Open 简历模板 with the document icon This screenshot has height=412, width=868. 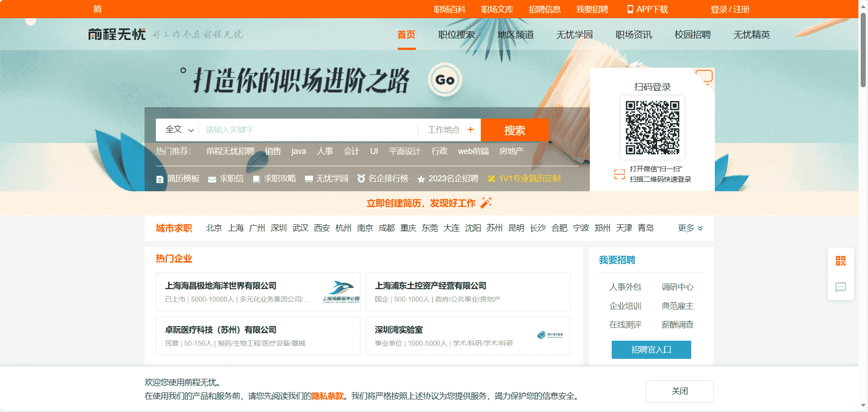pyautogui.click(x=178, y=179)
